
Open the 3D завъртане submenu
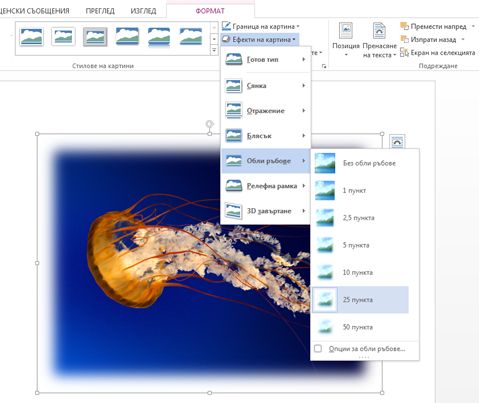(266, 211)
